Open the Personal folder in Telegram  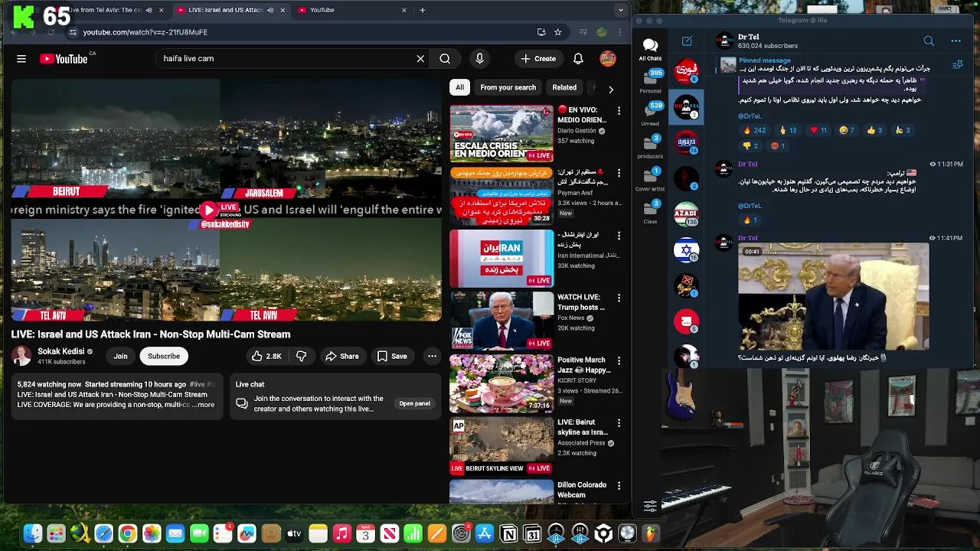(x=650, y=81)
